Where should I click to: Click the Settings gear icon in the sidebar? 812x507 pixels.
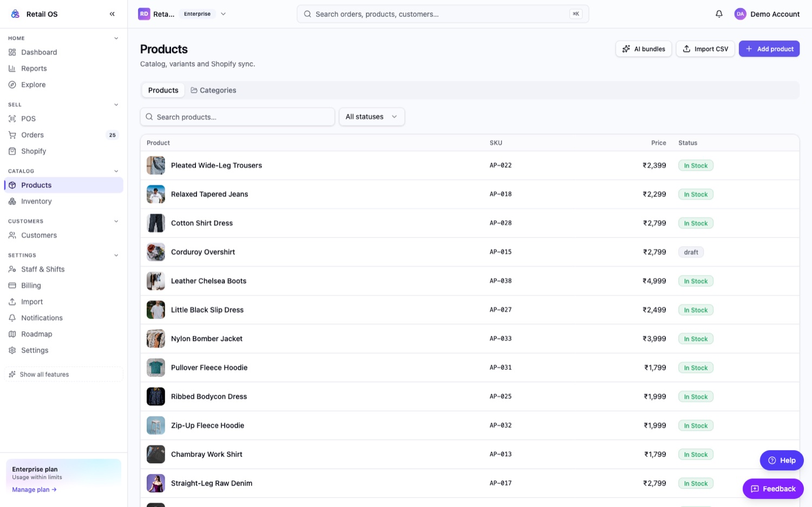12,351
